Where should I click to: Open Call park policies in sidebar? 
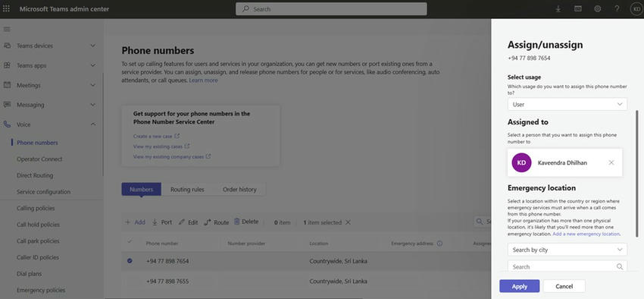click(38, 241)
